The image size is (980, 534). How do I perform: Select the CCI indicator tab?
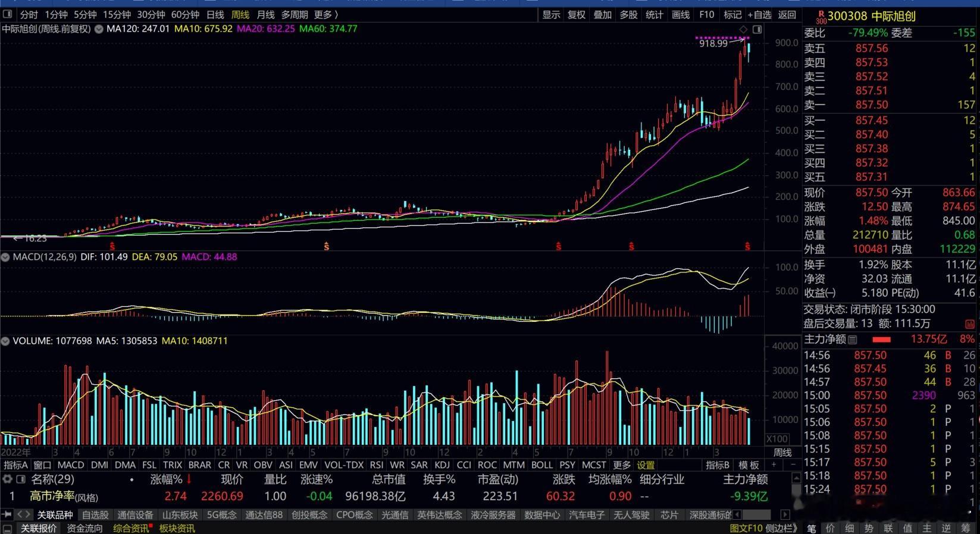coord(464,465)
